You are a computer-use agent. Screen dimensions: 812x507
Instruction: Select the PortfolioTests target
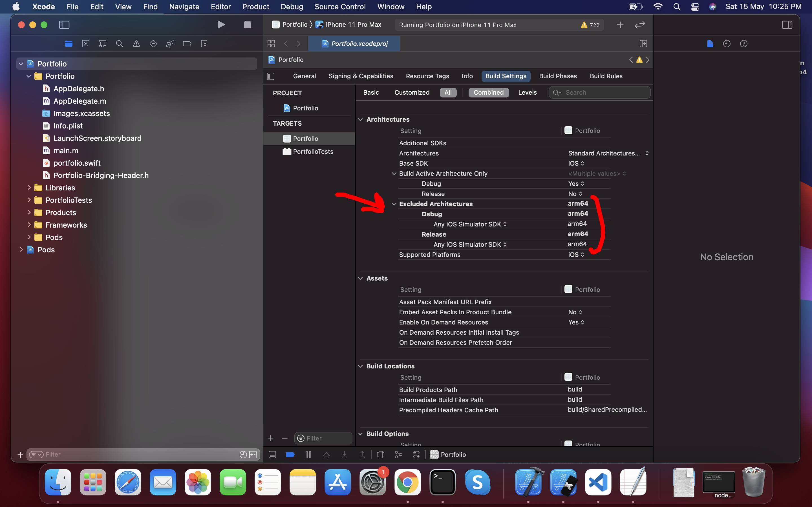click(313, 152)
